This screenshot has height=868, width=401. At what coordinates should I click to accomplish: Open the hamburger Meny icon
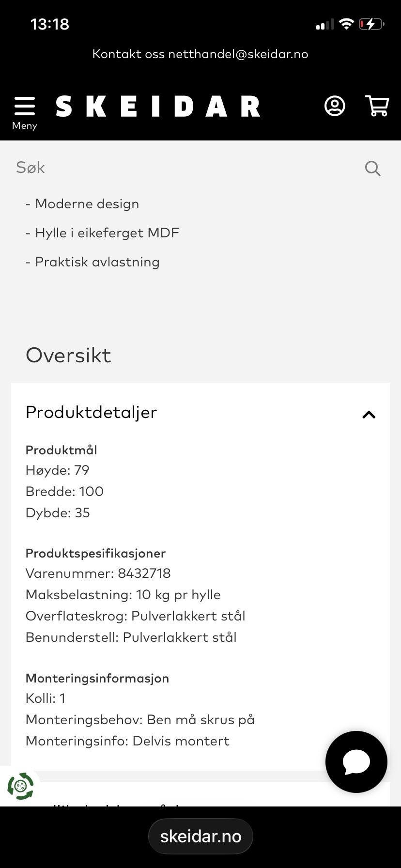(x=25, y=106)
